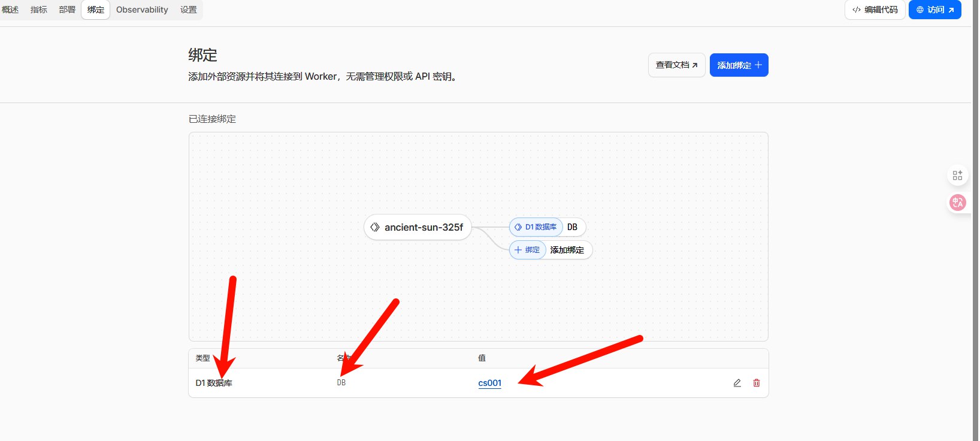Select the D1 数据库 DB node in diagram
Screen dimensions: 980x441
(547, 227)
